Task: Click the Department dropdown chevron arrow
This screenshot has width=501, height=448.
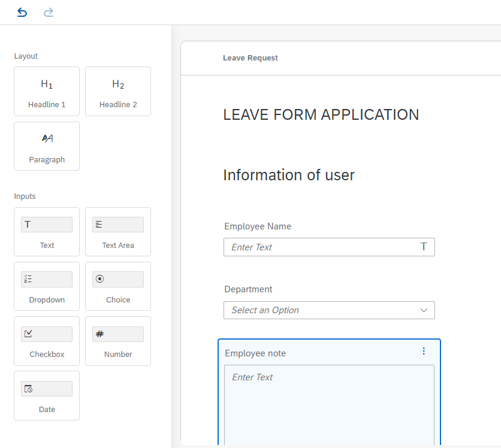Action: pos(424,310)
